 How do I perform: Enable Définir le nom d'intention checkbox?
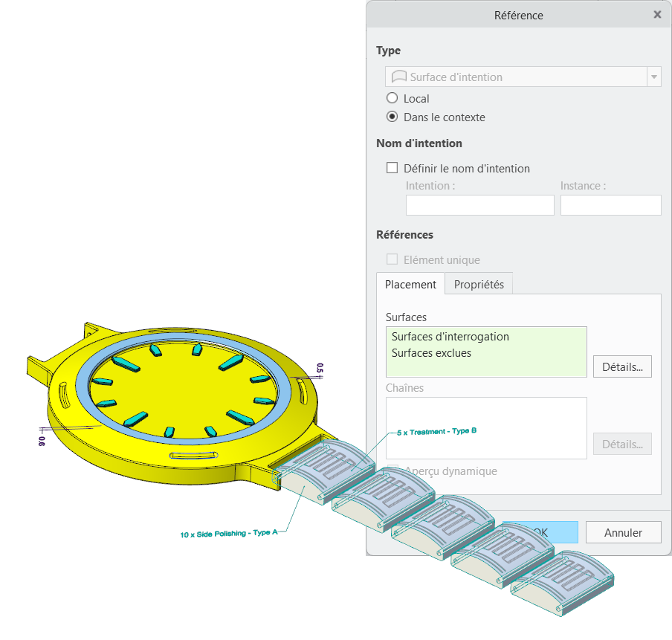(x=392, y=167)
